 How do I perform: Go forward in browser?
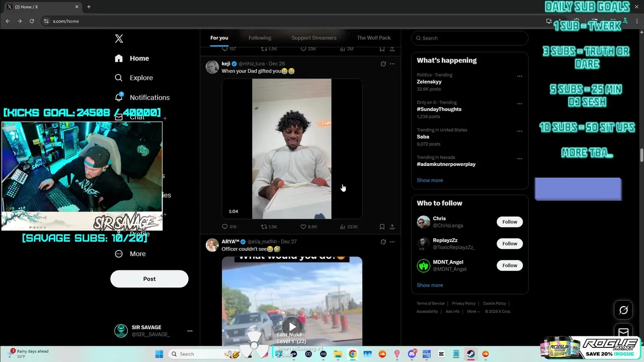tap(20, 21)
